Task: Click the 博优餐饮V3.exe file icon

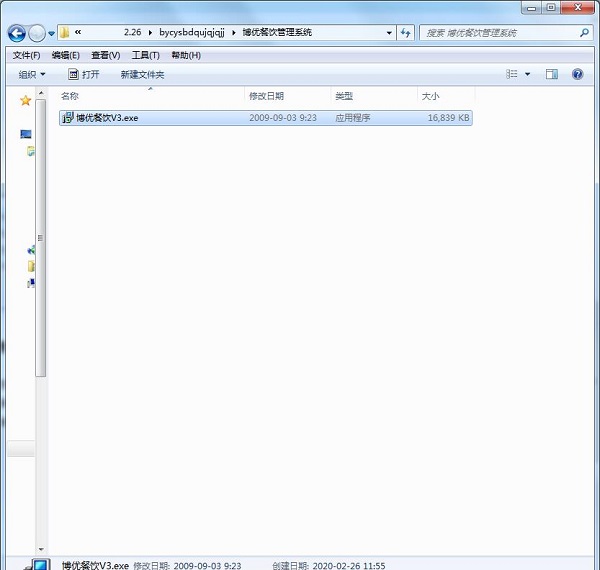Action: point(68,117)
